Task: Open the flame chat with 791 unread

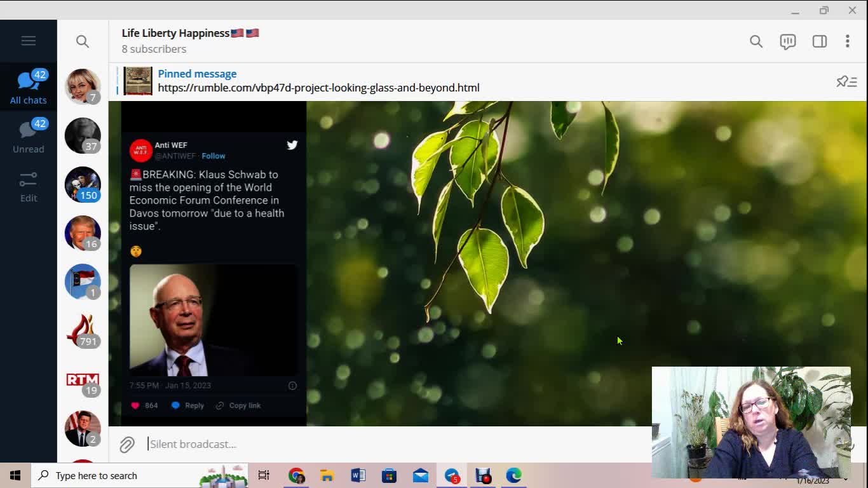Action: coord(83,330)
